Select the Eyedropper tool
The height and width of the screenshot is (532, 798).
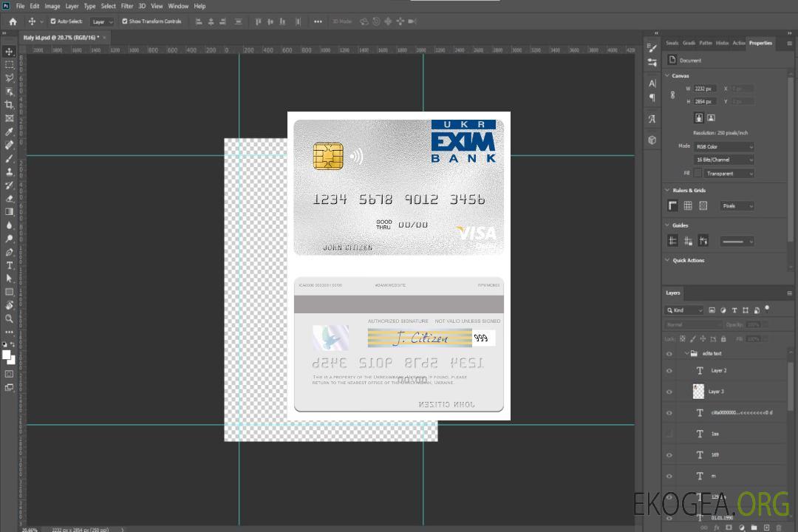click(9, 132)
